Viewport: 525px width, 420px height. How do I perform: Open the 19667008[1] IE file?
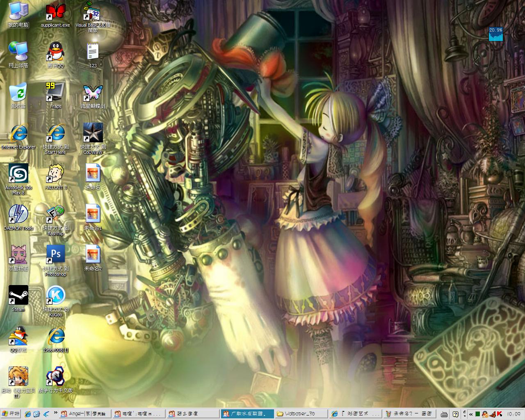pos(55,339)
